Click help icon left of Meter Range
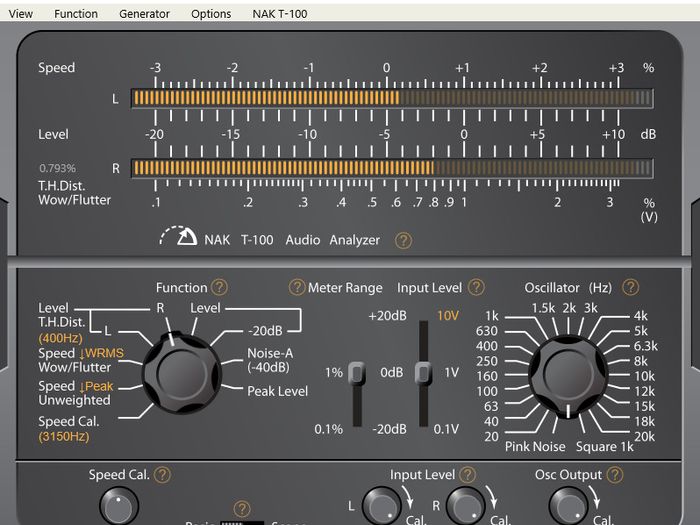The image size is (700, 525). pyautogui.click(x=297, y=287)
